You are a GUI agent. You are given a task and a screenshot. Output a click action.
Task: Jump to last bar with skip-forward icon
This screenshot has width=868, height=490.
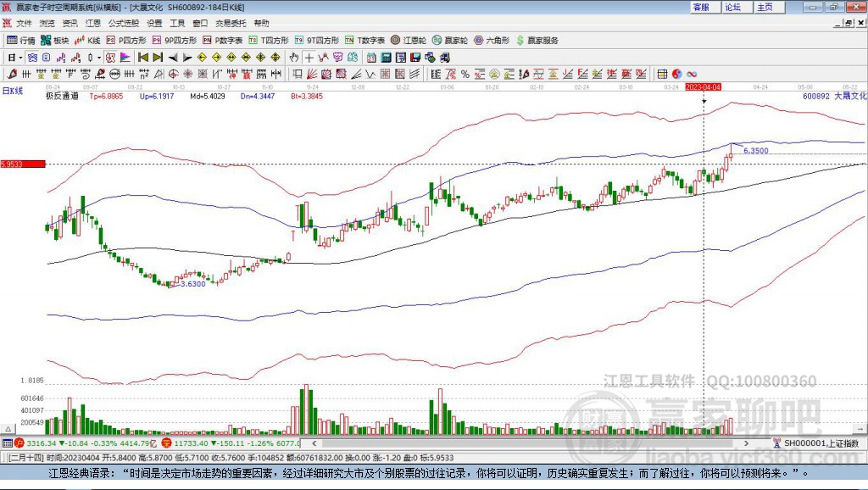coord(158,58)
